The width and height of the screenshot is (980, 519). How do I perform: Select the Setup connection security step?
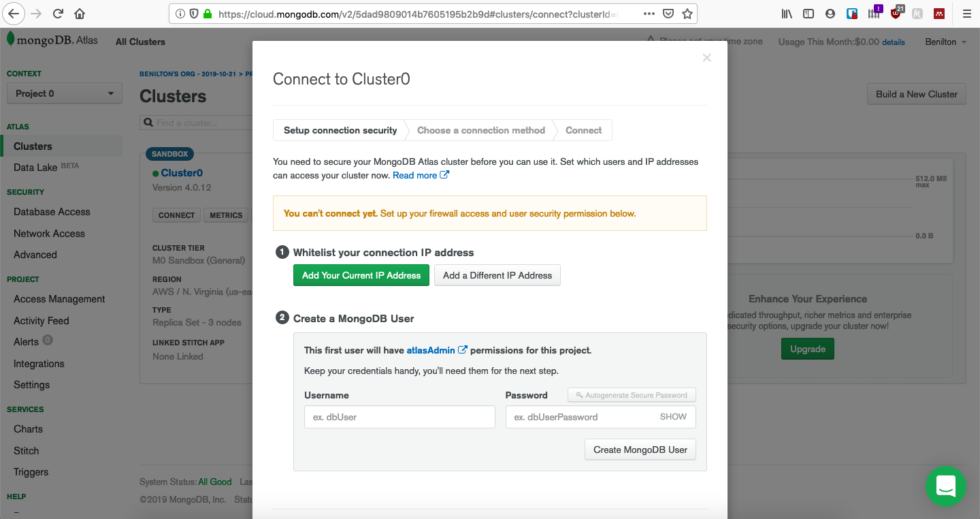(340, 130)
